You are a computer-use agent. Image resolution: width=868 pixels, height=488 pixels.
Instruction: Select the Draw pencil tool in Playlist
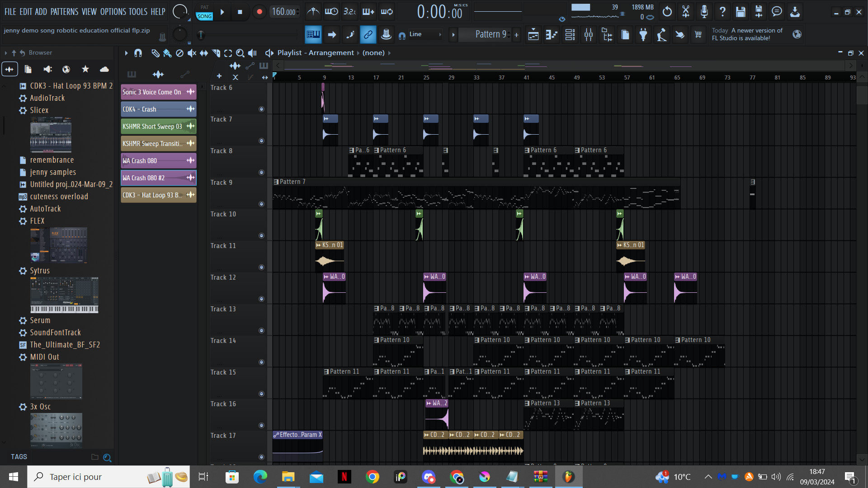(x=155, y=53)
